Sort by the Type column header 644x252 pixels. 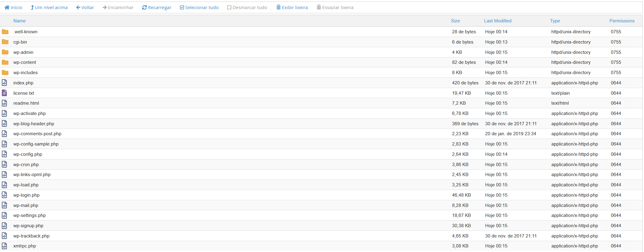pyautogui.click(x=555, y=21)
